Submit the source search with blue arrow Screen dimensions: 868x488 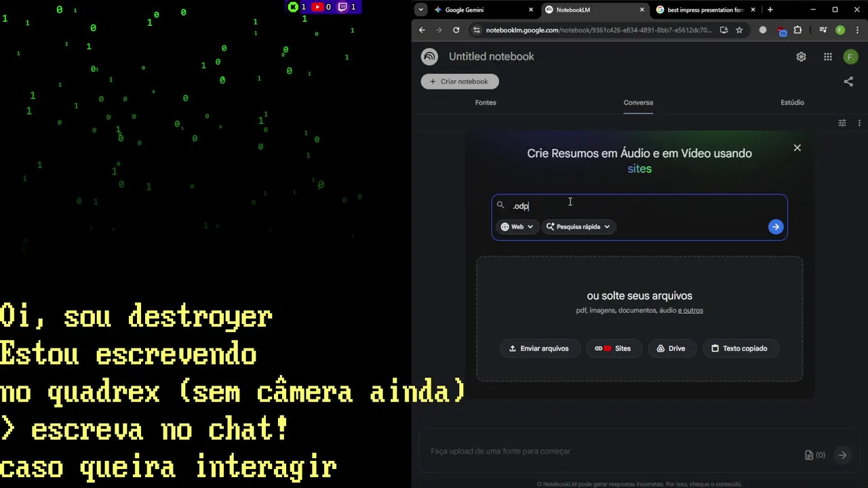tap(776, 227)
